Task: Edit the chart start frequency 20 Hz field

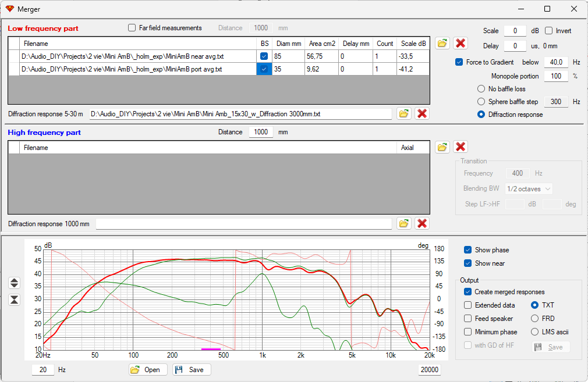Action: point(43,370)
